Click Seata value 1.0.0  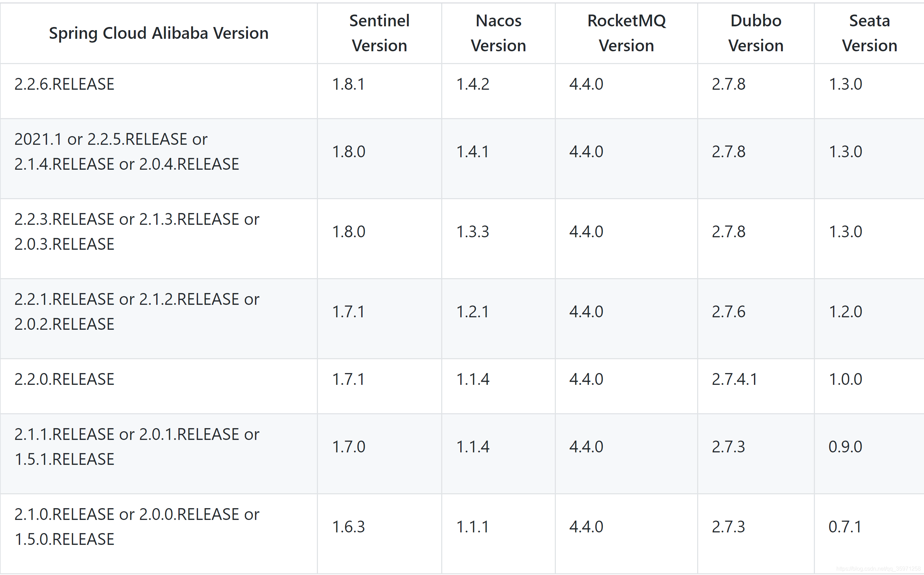[845, 379]
